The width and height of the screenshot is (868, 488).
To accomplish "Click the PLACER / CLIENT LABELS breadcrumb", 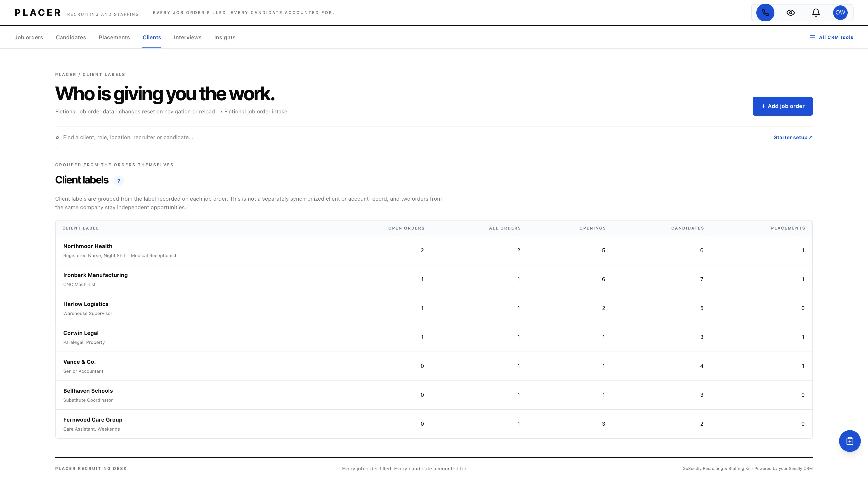I will [90, 74].
